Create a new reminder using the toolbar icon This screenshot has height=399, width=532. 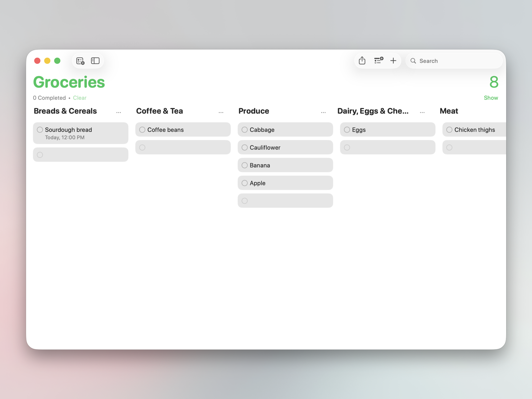[x=80, y=61]
